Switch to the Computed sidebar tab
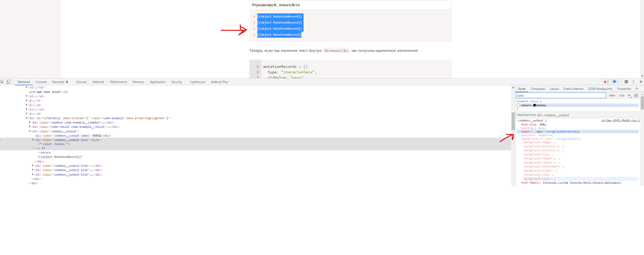Image resolution: width=644 pixels, height=255 pixels. [538, 89]
